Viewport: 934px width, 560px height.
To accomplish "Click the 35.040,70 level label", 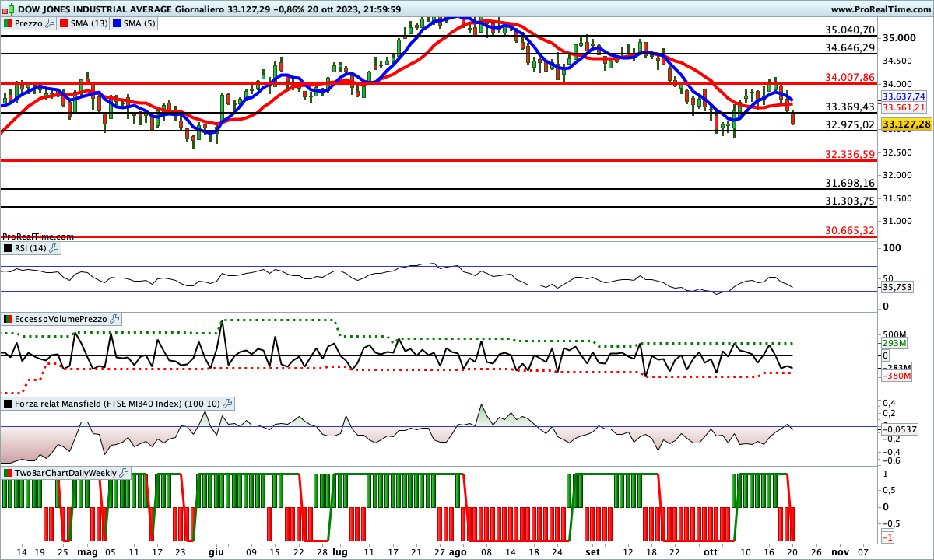I will coord(850,30).
